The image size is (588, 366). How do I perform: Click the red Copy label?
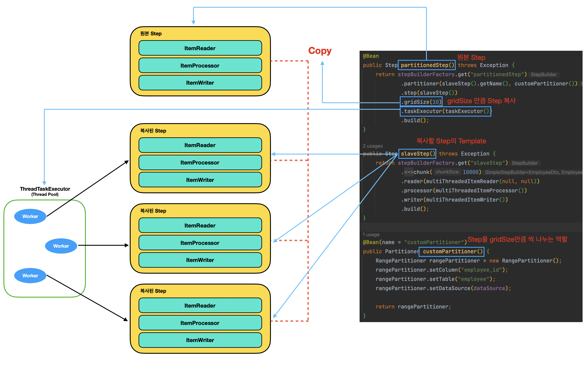click(320, 51)
